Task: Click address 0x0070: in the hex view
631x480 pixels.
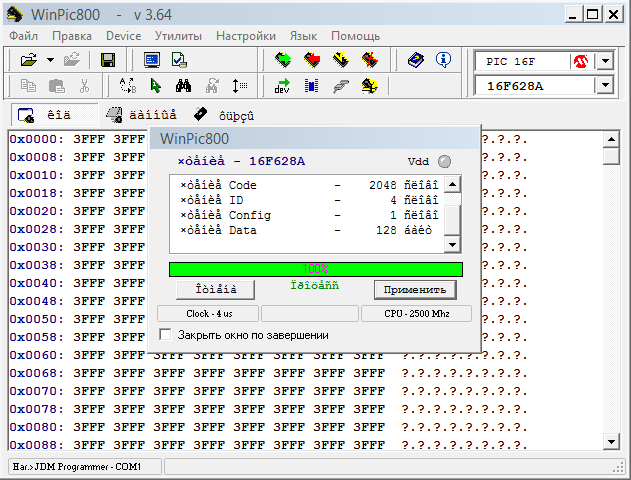Action: pos(37,391)
